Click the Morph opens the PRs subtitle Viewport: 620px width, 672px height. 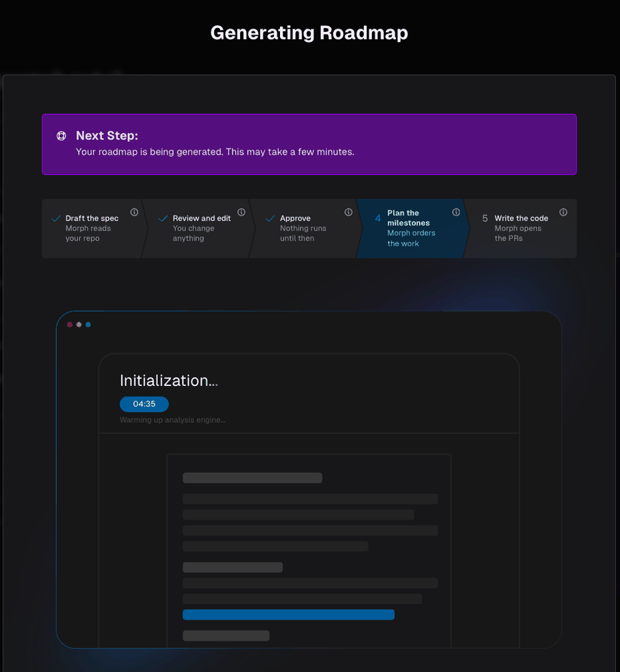click(x=518, y=233)
